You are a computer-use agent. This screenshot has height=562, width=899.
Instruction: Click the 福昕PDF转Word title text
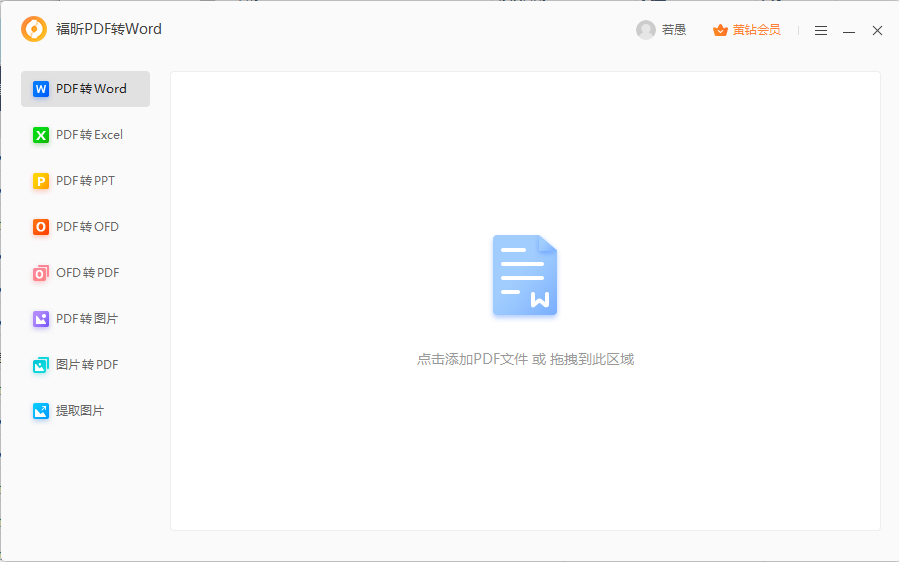[x=109, y=30]
